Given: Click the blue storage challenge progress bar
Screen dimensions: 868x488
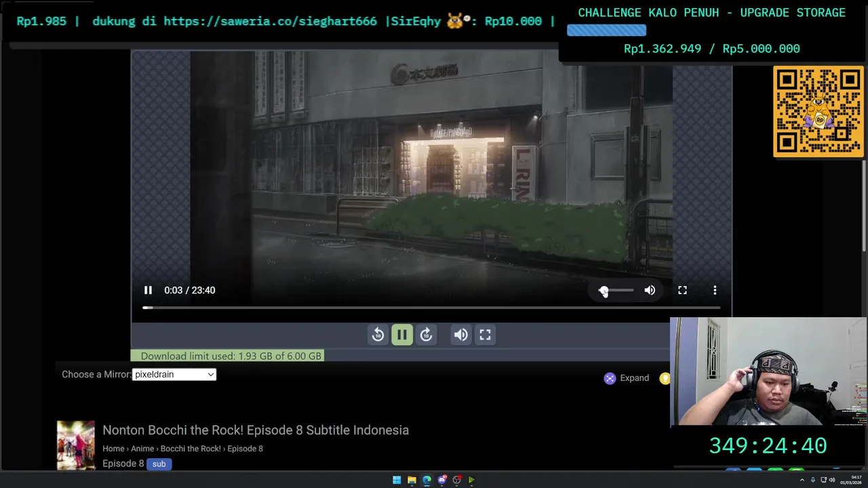Looking at the screenshot, I should [606, 30].
